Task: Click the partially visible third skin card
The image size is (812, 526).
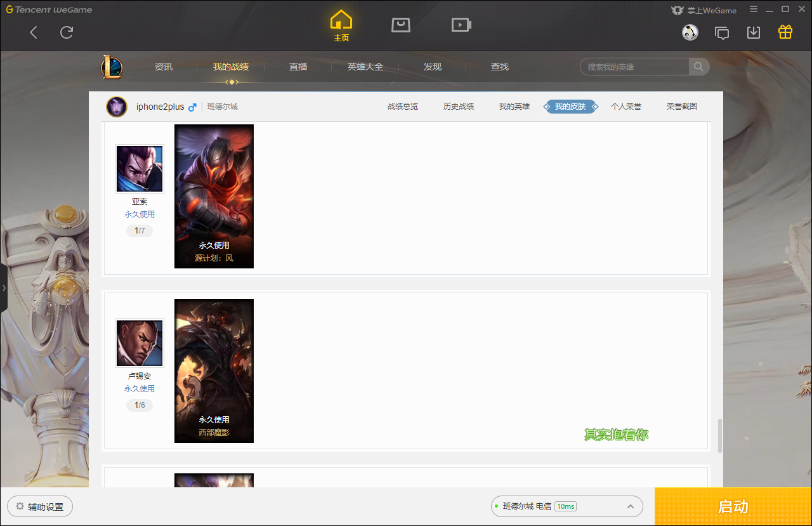Action: 214,480
